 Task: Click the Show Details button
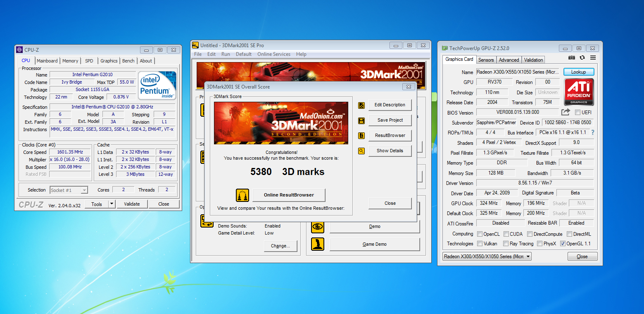[x=390, y=151]
